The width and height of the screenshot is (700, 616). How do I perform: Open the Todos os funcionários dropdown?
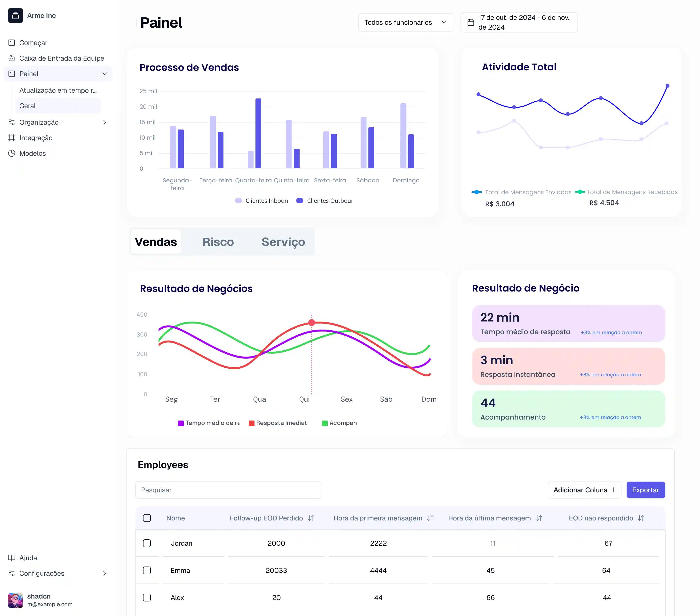pyautogui.click(x=406, y=22)
